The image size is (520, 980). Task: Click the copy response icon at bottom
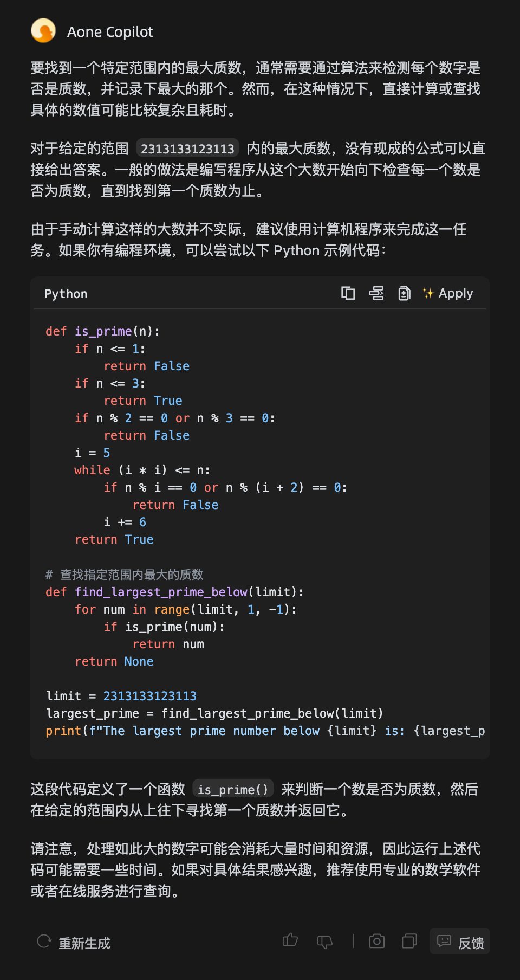point(409,941)
